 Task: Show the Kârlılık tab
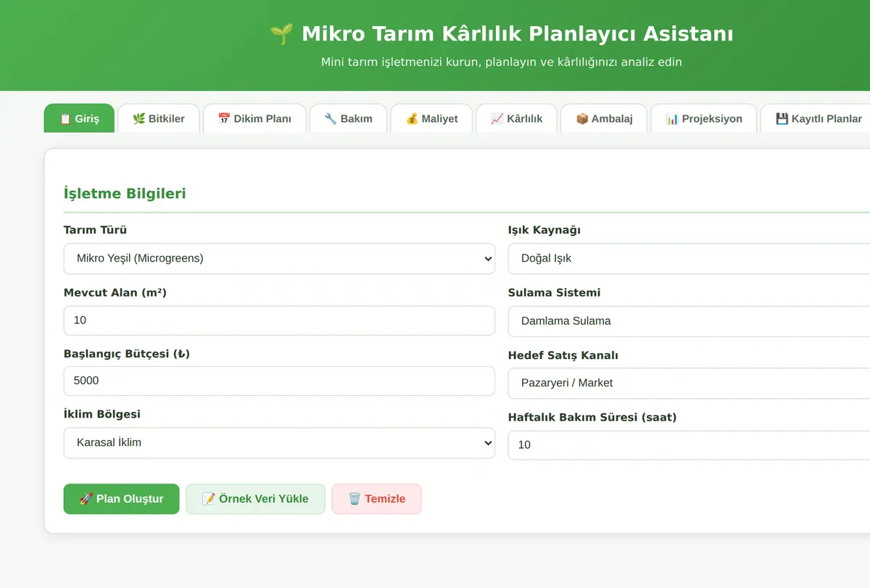click(516, 118)
